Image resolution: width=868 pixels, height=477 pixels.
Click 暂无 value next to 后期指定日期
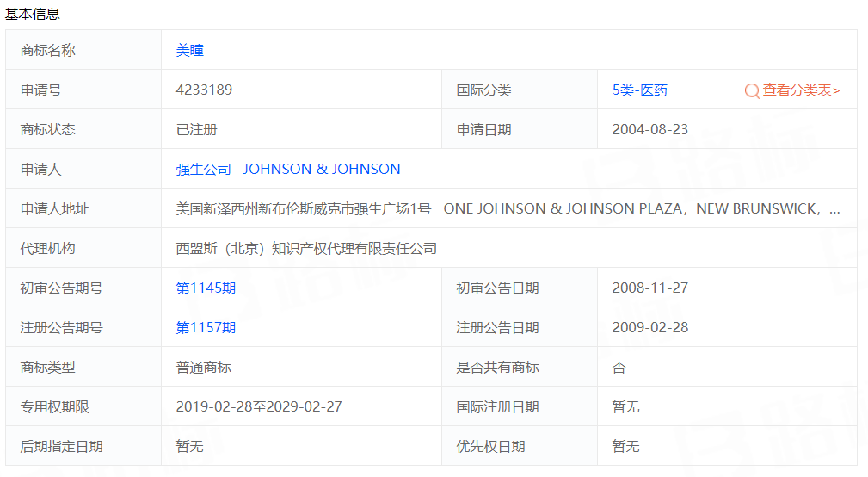click(190, 447)
